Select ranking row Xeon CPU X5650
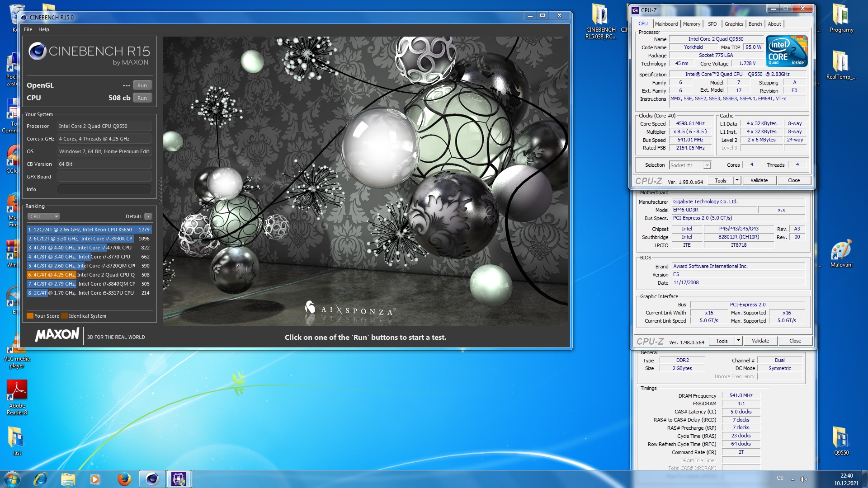This screenshot has height=488, width=868. pyautogui.click(x=89, y=230)
